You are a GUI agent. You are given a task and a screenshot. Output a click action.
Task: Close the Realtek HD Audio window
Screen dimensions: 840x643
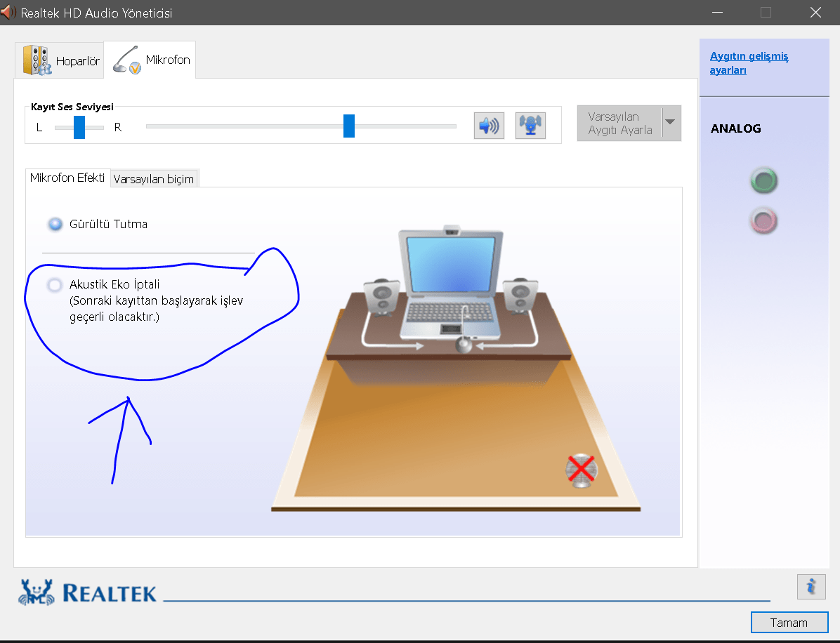pyautogui.click(x=815, y=13)
